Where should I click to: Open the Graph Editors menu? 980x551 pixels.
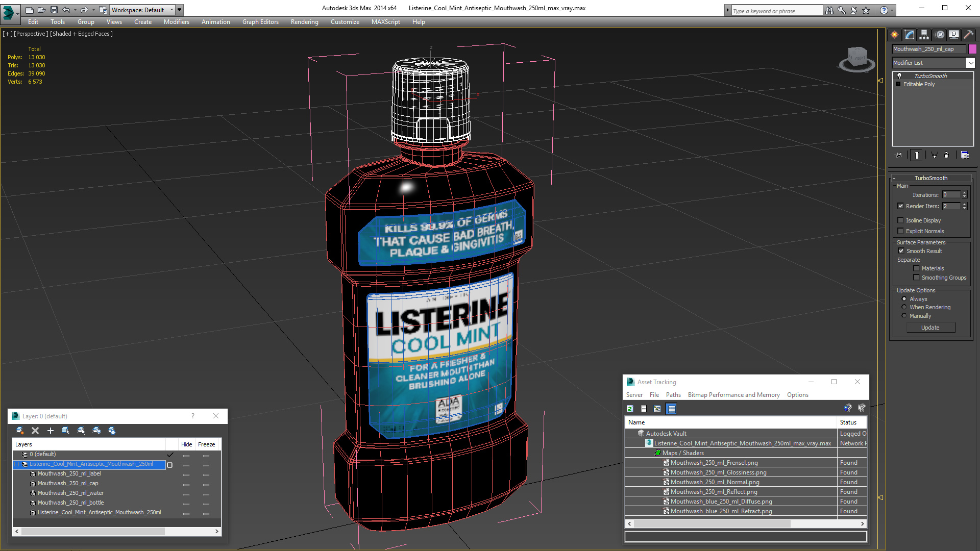260,22
